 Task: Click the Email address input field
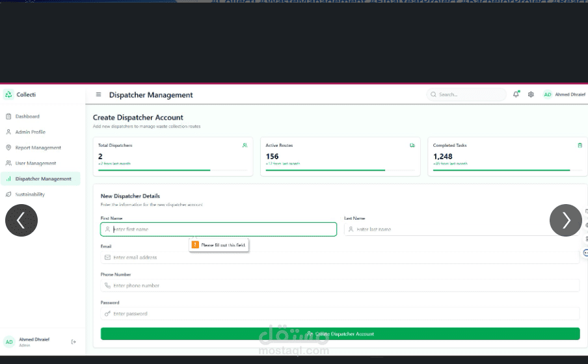(340, 257)
